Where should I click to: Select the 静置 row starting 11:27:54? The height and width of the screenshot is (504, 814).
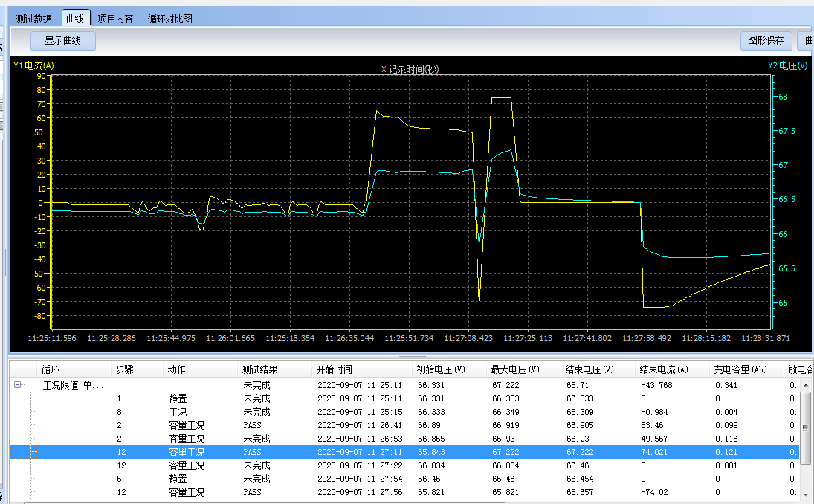click(178, 479)
